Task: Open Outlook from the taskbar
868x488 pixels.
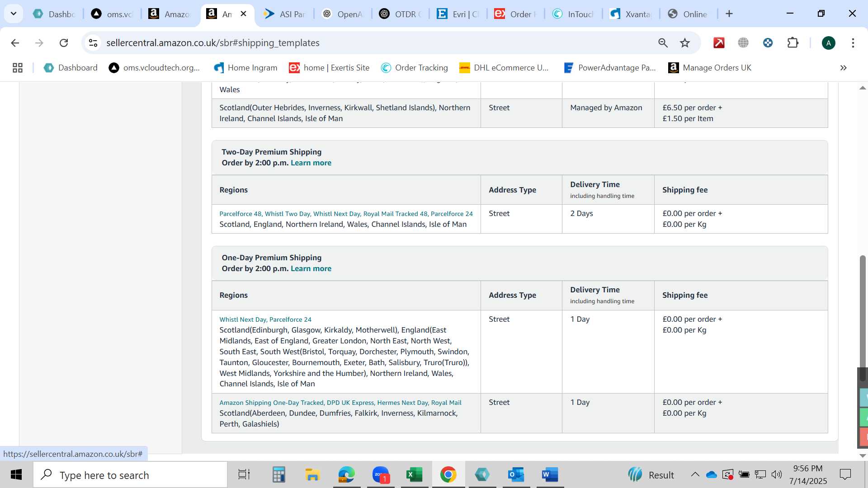Action: pos(516,475)
